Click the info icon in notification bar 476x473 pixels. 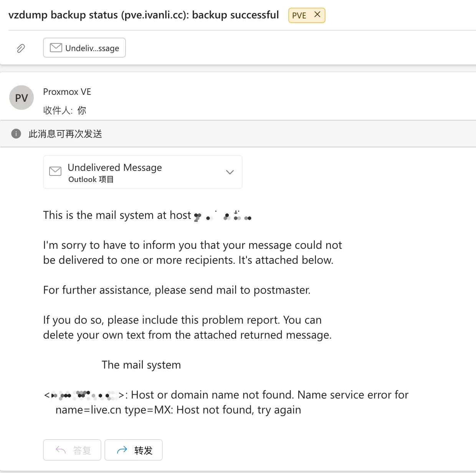click(x=16, y=134)
